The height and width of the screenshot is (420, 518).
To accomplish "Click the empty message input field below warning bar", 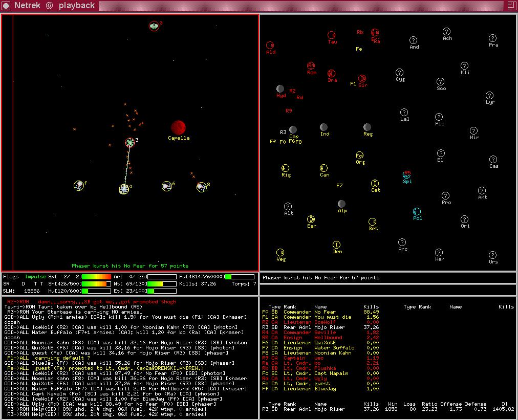I will tap(388, 290).
